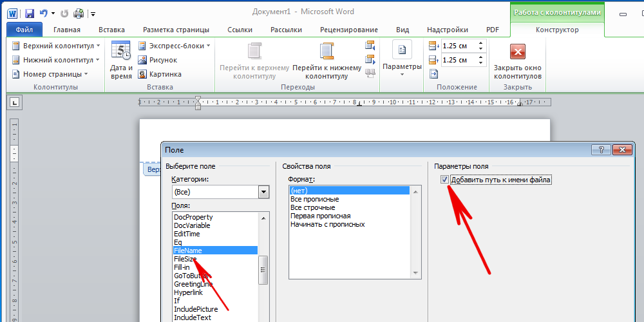Open the PDF tab
The height and width of the screenshot is (322, 644).
click(493, 30)
